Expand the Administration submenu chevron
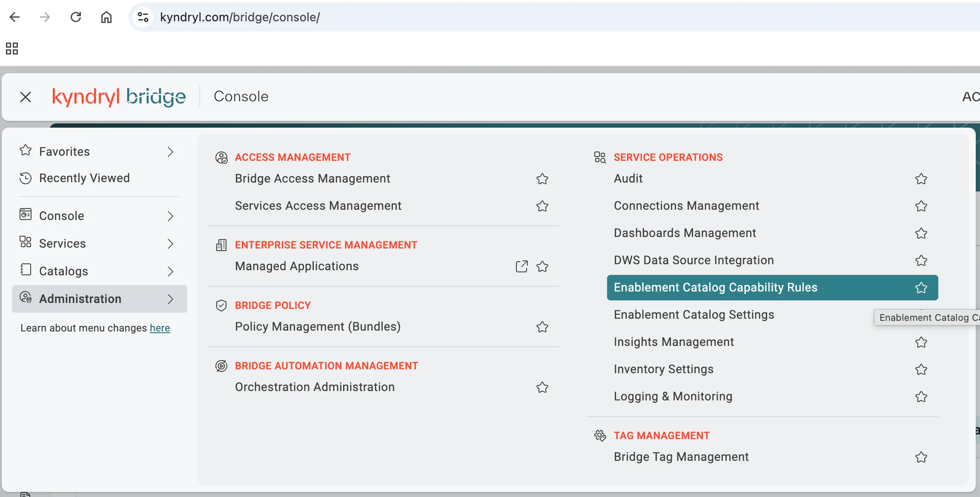This screenshot has width=980, height=497. click(x=170, y=299)
